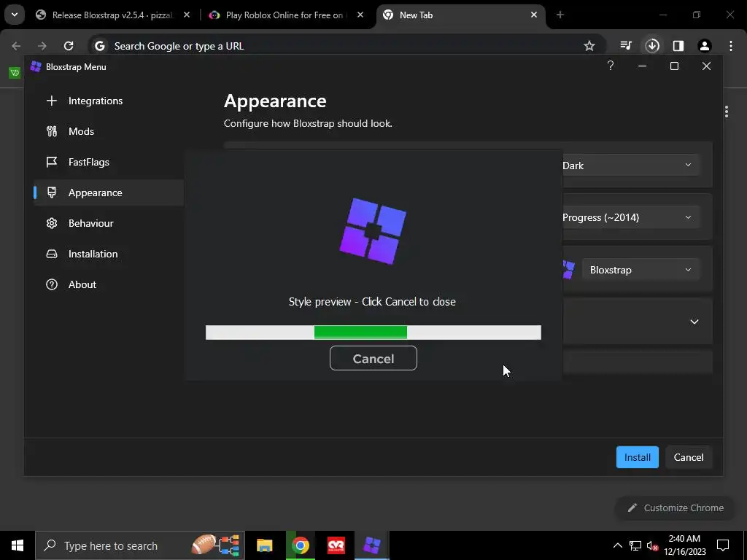Viewport: 747px width, 560px height.
Task: Click the muted volume tray icon
Action: [652, 545]
